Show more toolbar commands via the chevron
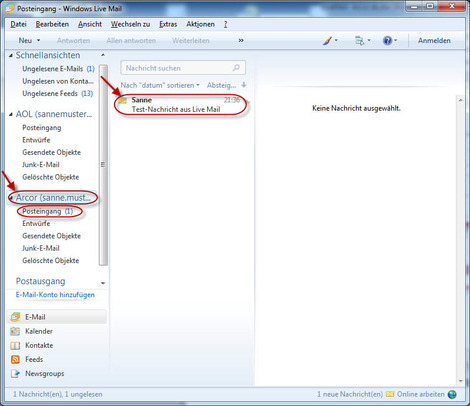 (241, 41)
